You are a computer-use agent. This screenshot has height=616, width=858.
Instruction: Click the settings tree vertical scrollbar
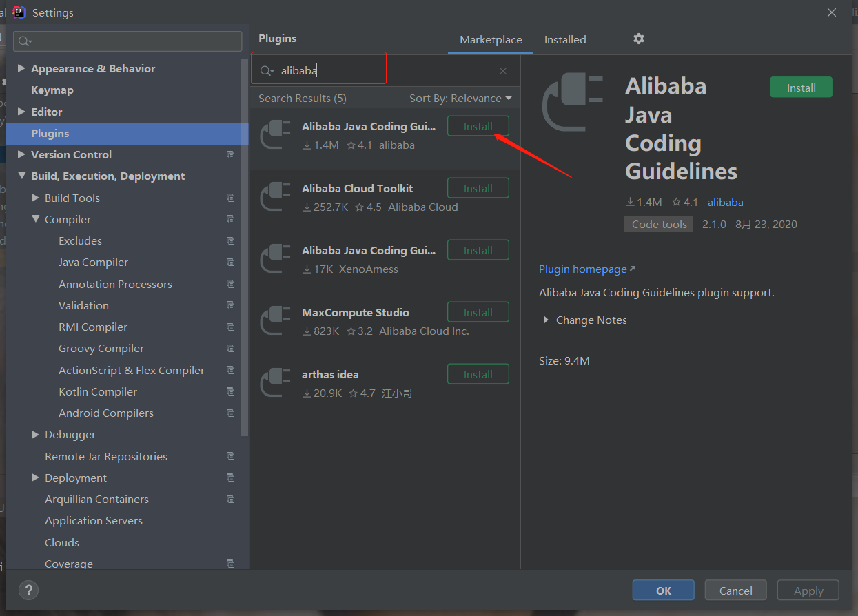[245, 248]
